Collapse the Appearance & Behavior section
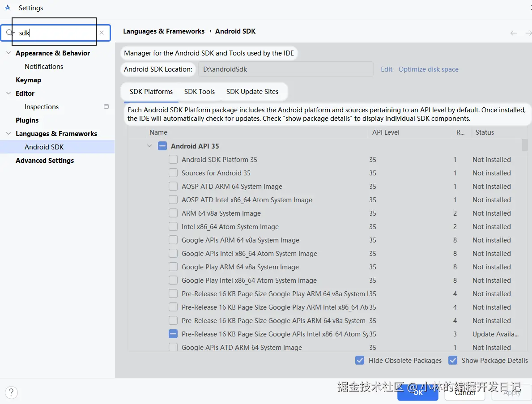Viewport: 532px width, 404px height. (9, 53)
